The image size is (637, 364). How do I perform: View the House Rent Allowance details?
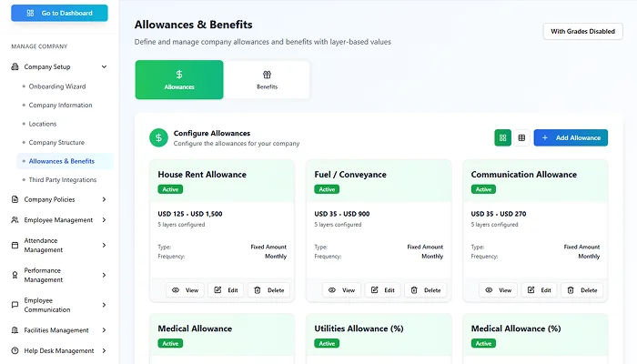[186, 290]
